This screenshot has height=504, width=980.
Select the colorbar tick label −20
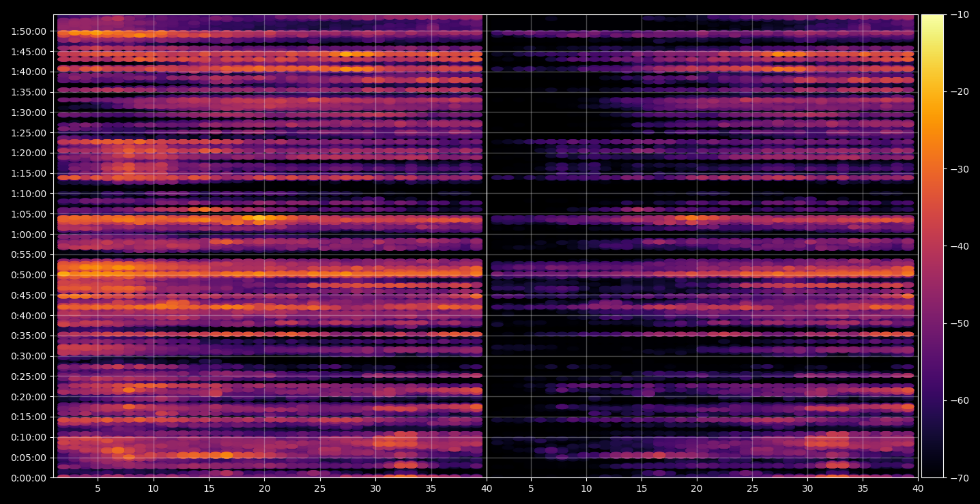(960, 92)
